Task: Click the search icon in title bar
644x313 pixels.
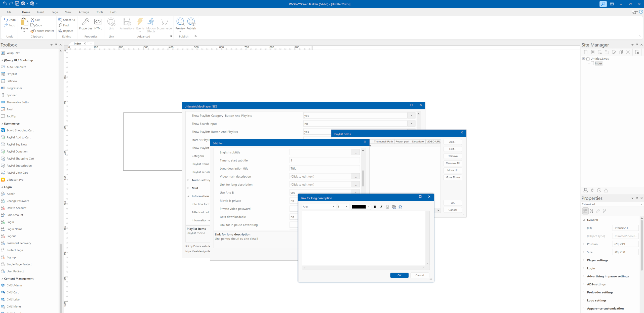Action: 603,4
